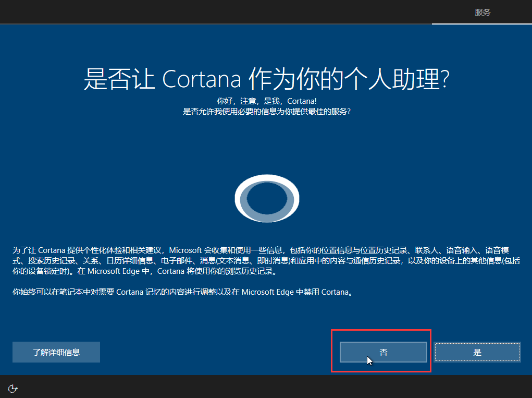Screen dimensions: 532x398
Task: Open 了解详细信息 for more details
Action: tap(56, 352)
